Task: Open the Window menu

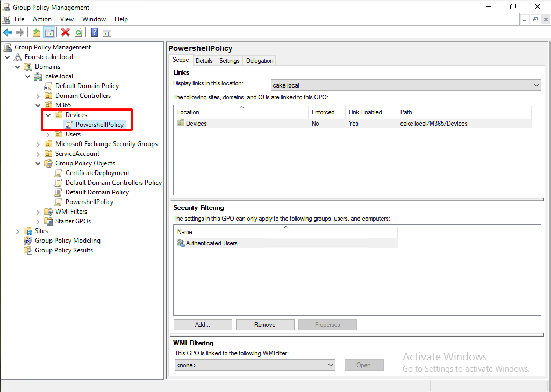Action: (x=94, y=19)
